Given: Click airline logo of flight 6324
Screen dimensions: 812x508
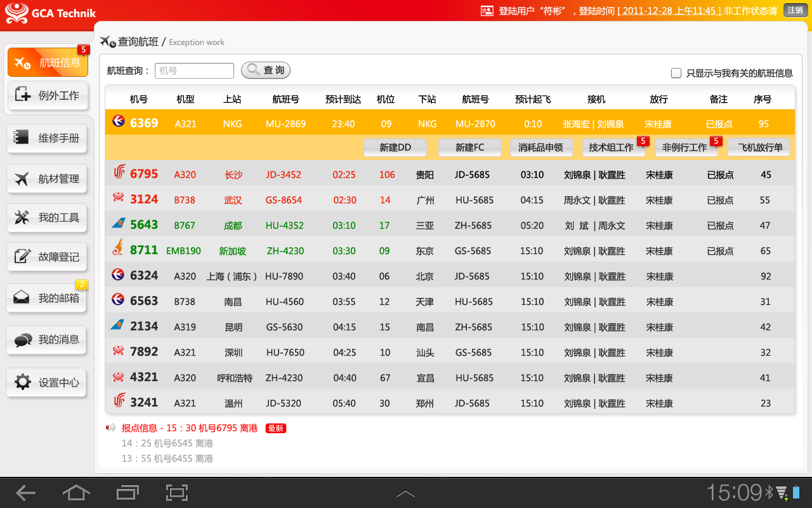Looking at the screenshot, I should (x=119, y=275).
